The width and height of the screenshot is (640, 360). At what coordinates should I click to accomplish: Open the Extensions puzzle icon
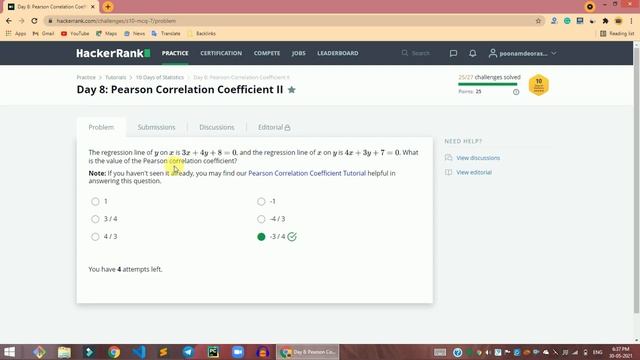(x=605, y=21)
